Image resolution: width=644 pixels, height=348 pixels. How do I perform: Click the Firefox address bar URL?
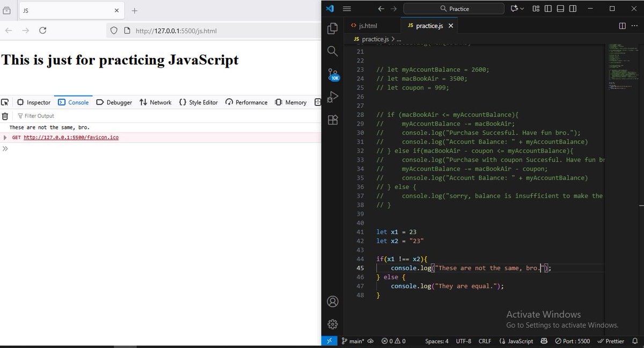[176, 31]
